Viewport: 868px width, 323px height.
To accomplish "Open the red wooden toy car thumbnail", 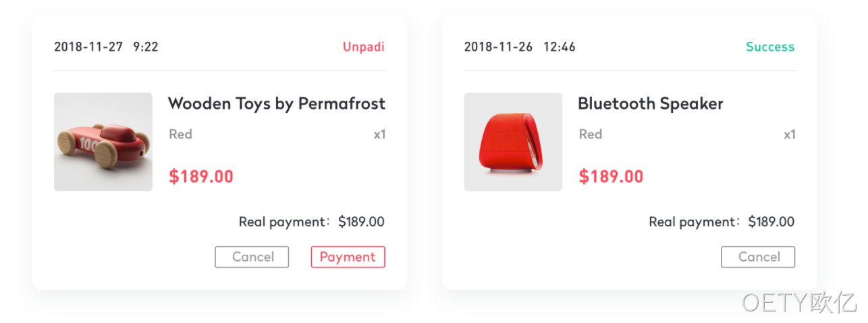I will point(103,142).
